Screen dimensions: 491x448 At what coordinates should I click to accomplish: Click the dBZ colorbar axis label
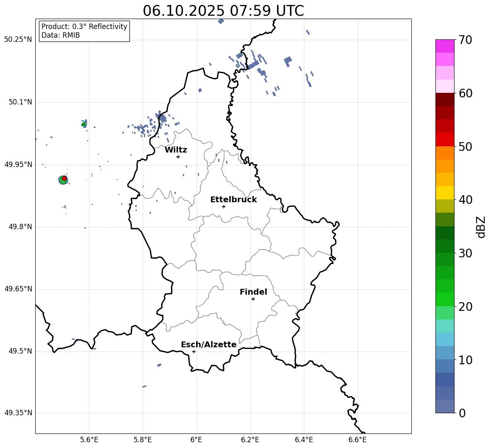(x=481, y=227)
